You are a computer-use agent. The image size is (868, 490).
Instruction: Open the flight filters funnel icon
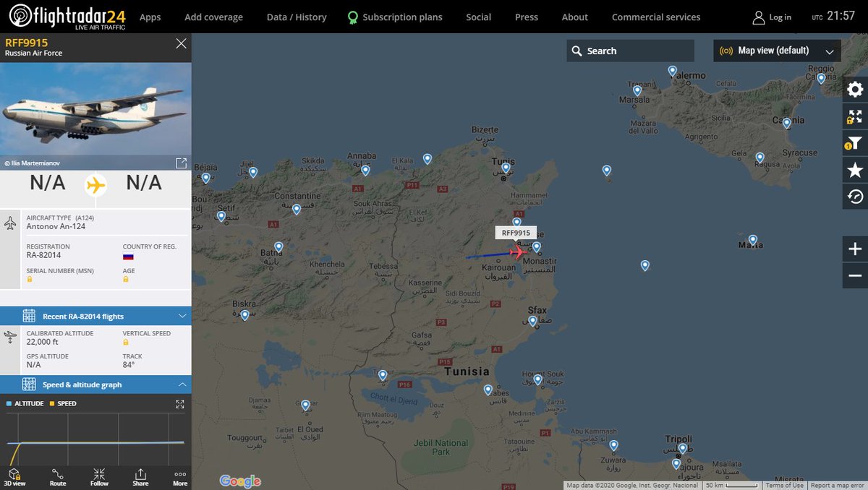pyautogui.click(x=855, y=143)
